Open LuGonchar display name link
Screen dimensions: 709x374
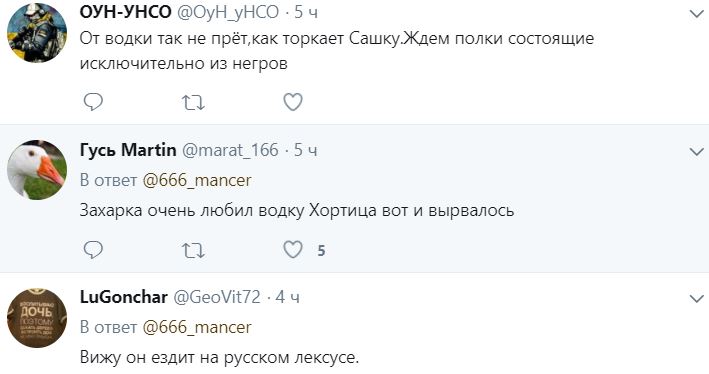(124, 297)
